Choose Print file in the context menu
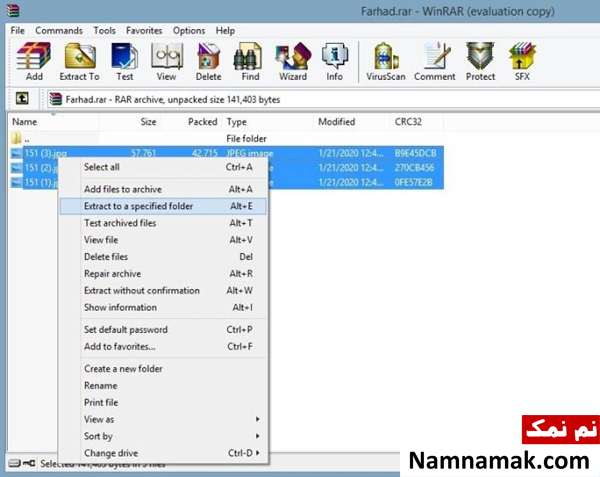The width and height of the screenshot is (600, 477). pos(163,402)
